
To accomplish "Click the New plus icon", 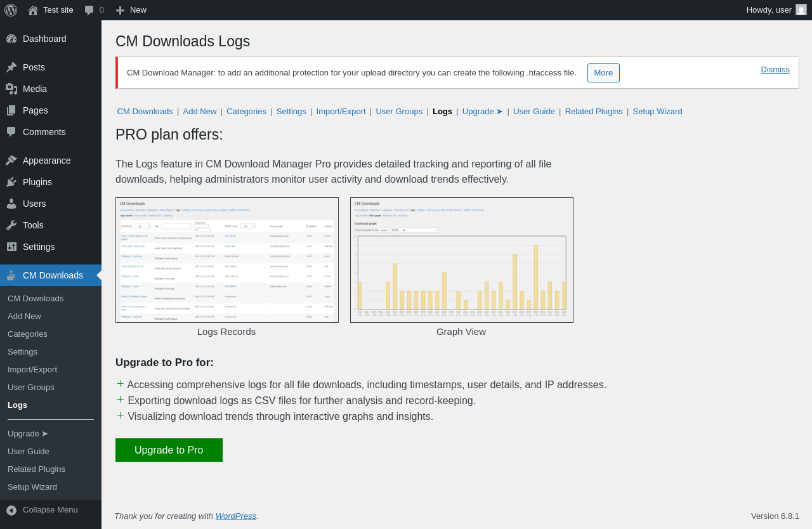I will click(120, 10).
